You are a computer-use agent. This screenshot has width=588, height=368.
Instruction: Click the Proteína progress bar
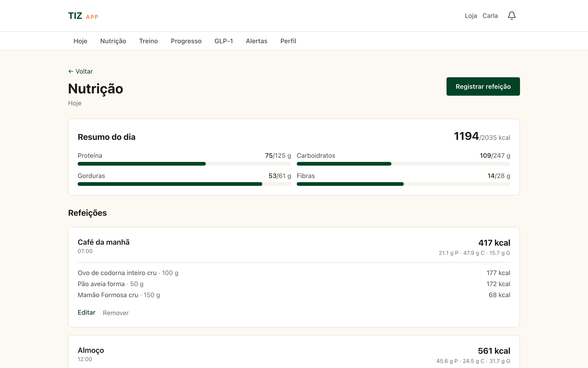184,164
